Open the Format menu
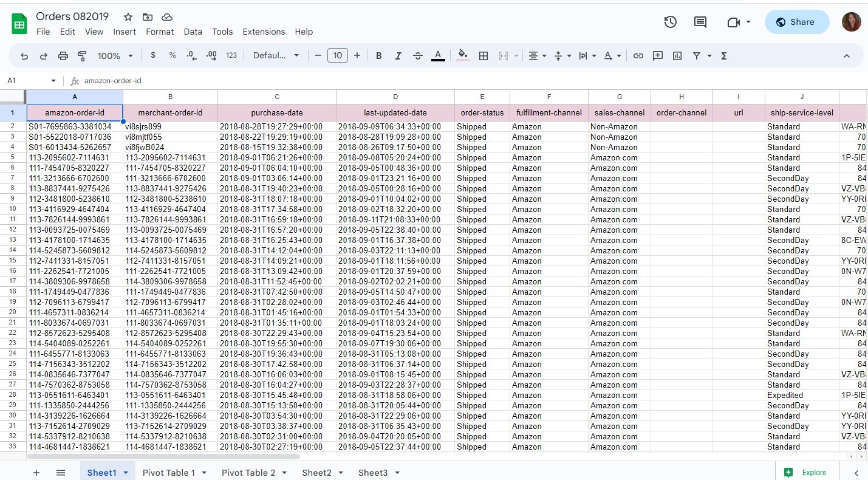 coord(160,32)
